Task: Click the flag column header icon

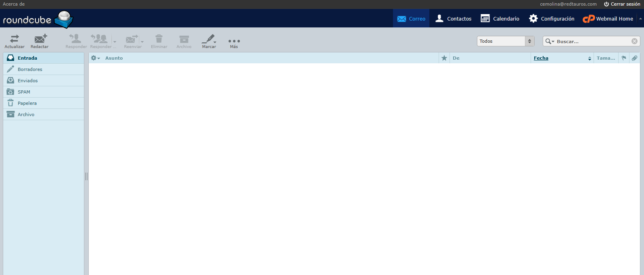Action: tap(624, 58)
